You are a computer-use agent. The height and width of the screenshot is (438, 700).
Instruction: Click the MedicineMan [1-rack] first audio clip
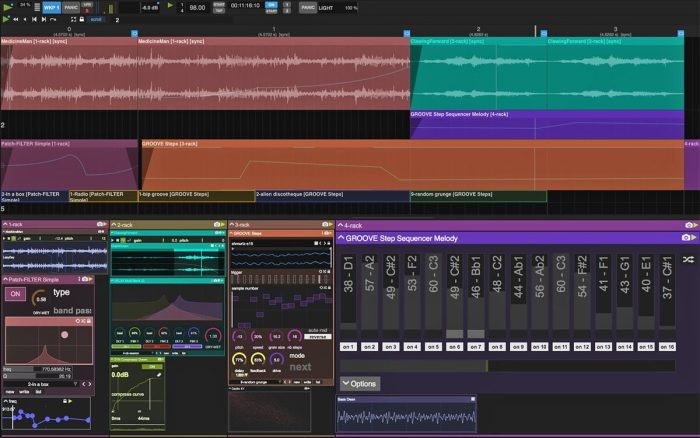(69, 74)
